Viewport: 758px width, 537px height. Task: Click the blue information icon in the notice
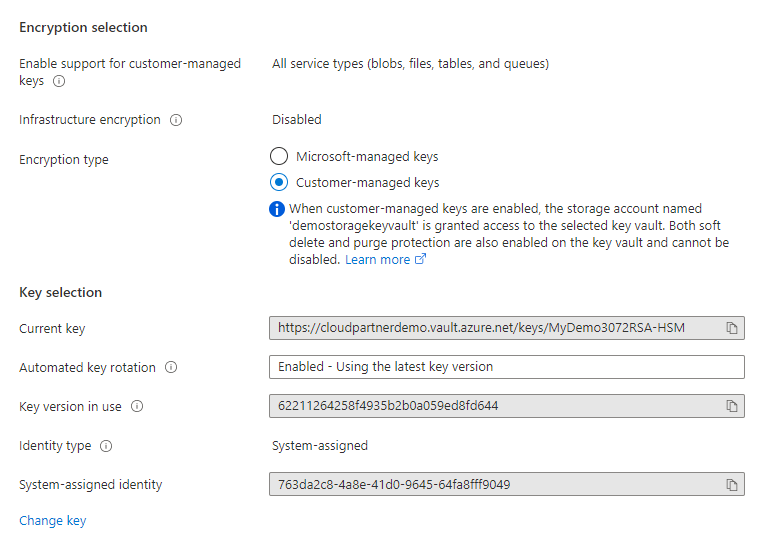tap(278, 210)
